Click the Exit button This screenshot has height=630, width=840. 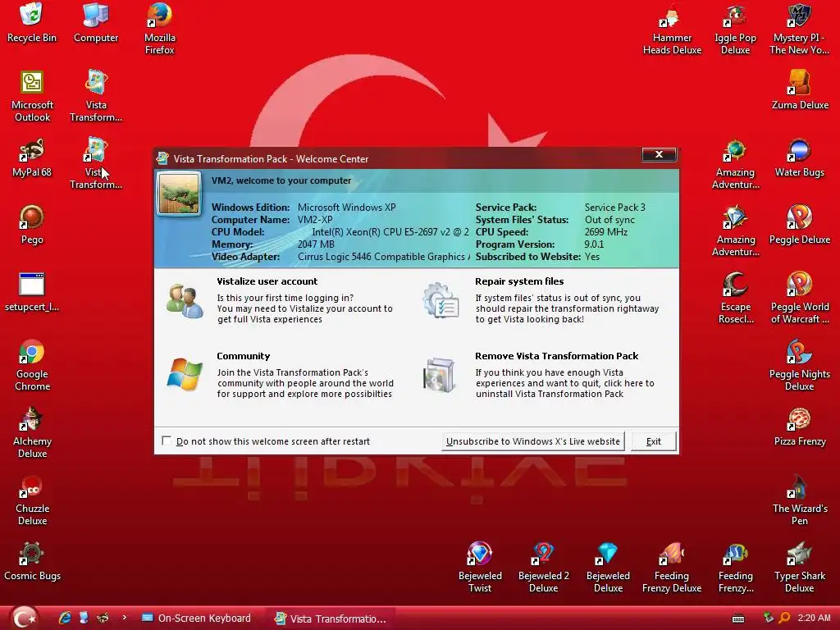coord(654,441)
